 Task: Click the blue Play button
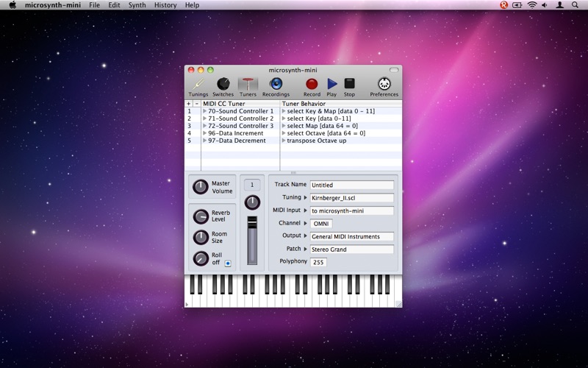point(331,88)
